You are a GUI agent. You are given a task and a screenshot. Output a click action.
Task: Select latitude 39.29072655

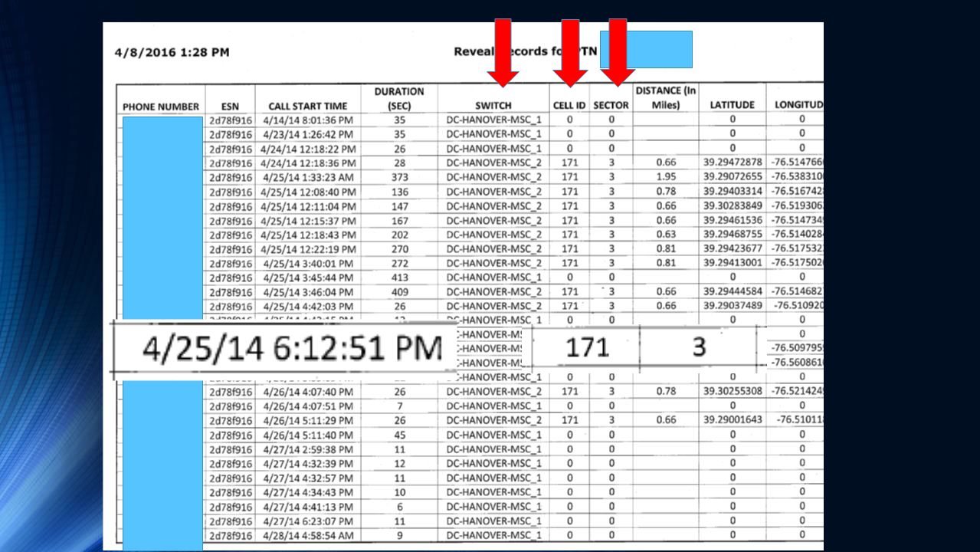tap(733, 177)
